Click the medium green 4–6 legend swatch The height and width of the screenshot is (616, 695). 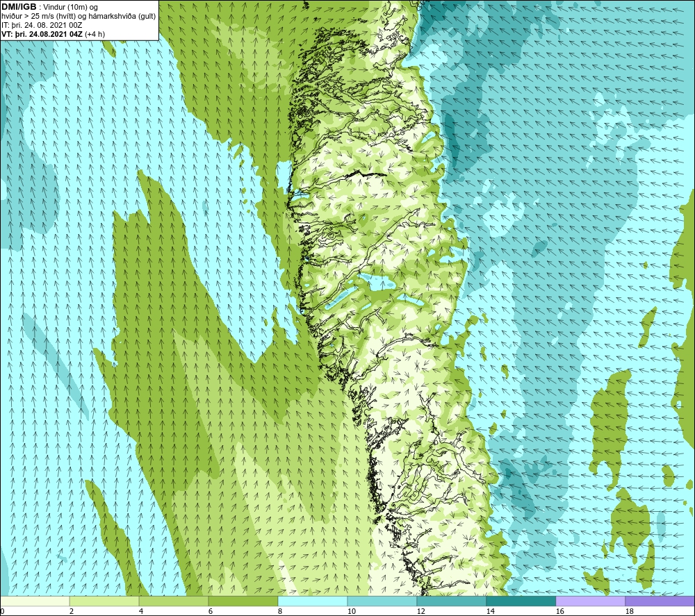point(174,601)
